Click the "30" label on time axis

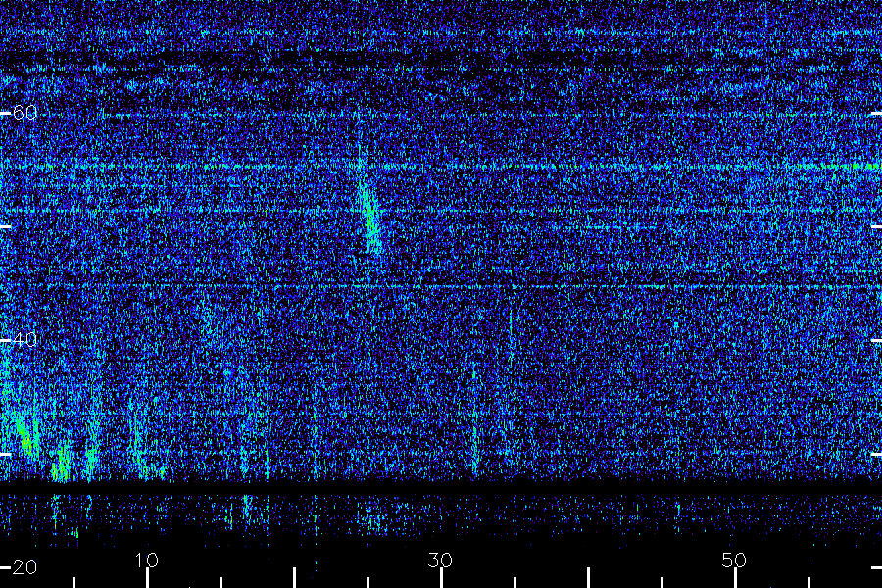[440, 561]
